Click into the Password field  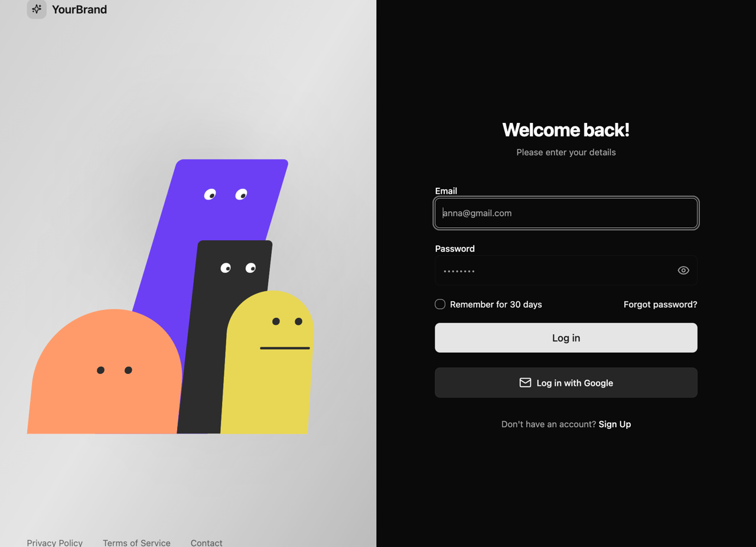566,271
